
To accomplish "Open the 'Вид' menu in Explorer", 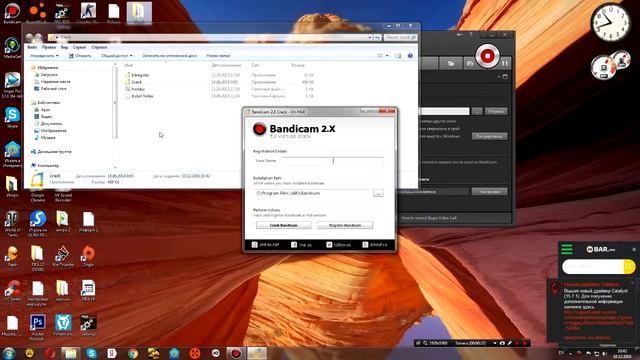I will (64, 47).
